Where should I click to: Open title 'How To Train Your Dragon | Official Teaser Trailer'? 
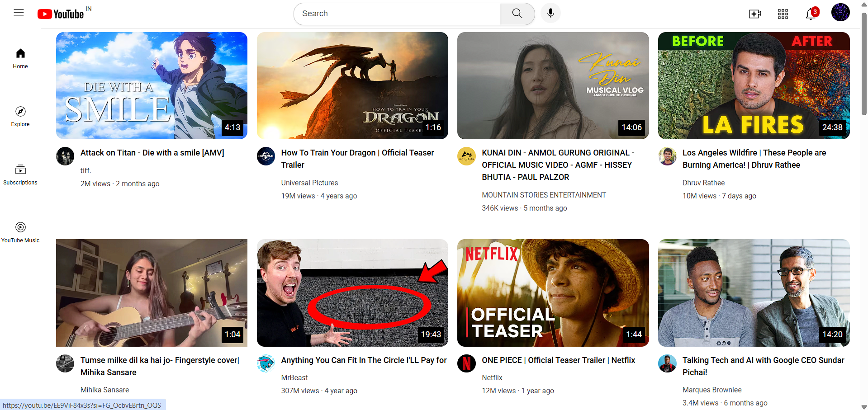click(357, 159)
